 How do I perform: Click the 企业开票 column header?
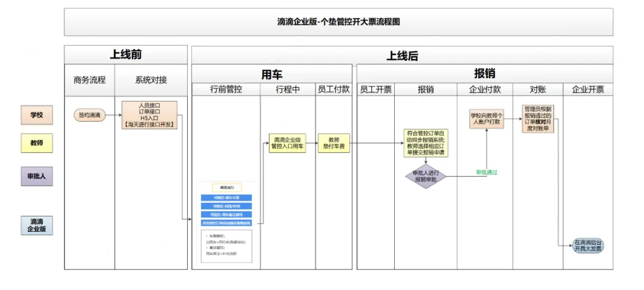pyautogui.click(x=588, y=90)
